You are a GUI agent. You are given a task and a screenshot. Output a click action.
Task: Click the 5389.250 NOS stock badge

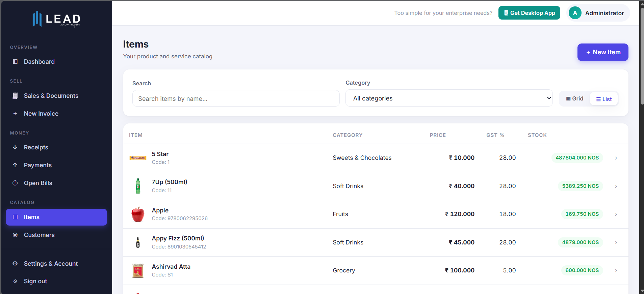coord(580,186)
